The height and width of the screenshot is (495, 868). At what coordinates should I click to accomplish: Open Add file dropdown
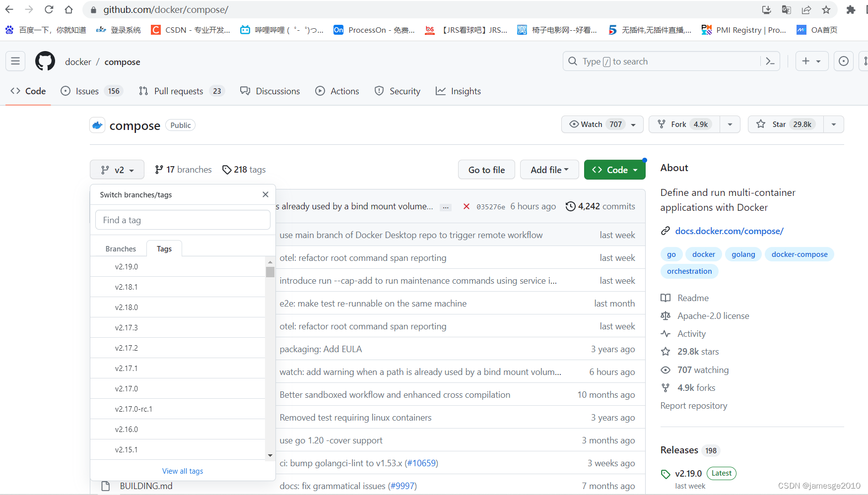click(x=549, y=170)
